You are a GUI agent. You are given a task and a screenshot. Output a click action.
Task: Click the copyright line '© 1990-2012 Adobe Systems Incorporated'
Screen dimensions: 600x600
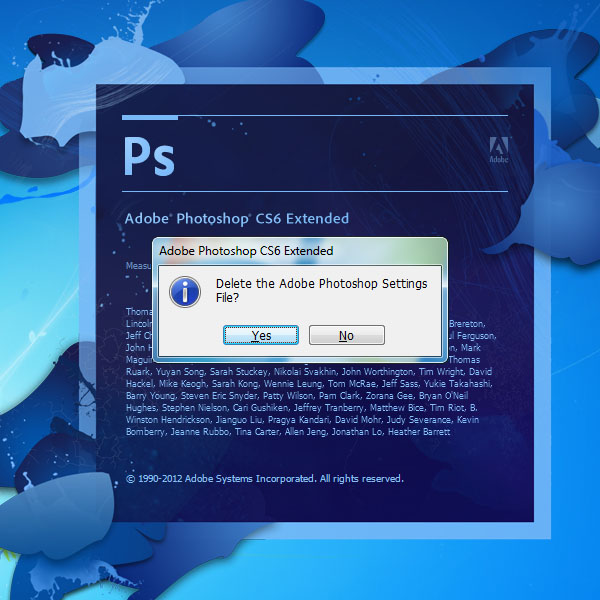pyautogui.click(x=220, y=479)
